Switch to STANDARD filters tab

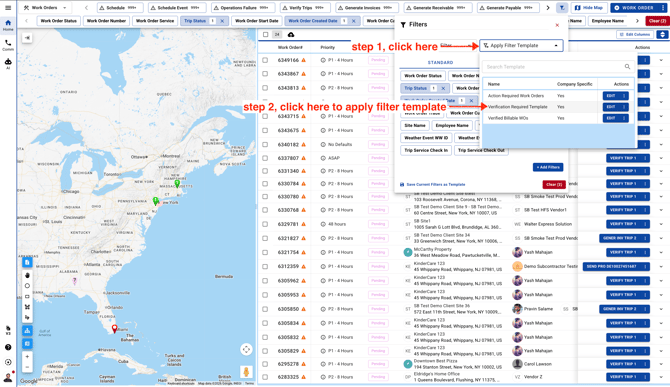click(x=440, y=62)
